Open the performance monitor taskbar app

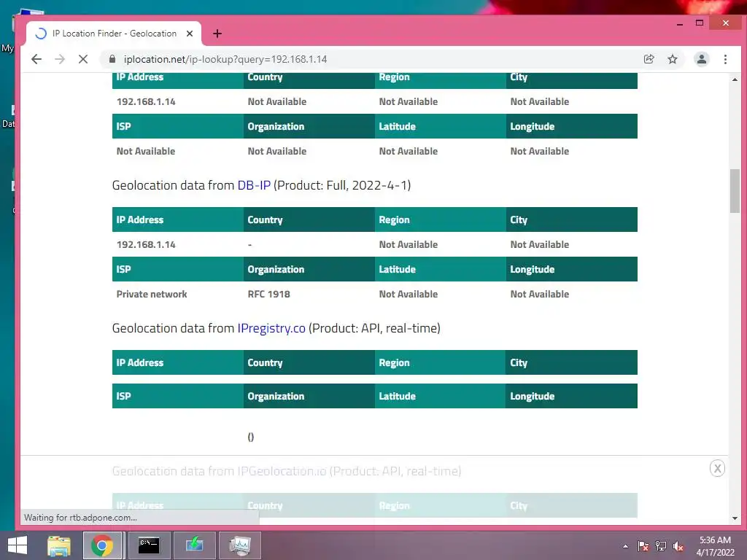239,545
